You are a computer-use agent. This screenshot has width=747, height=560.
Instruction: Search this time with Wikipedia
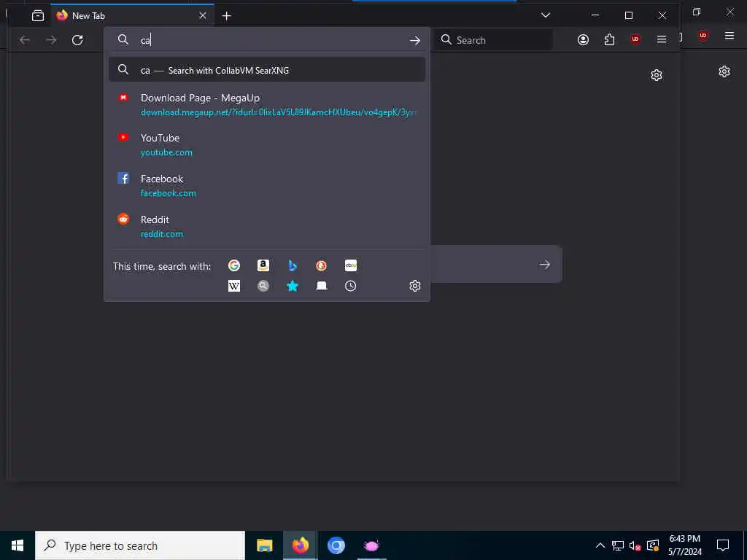[x=234, y=286]
